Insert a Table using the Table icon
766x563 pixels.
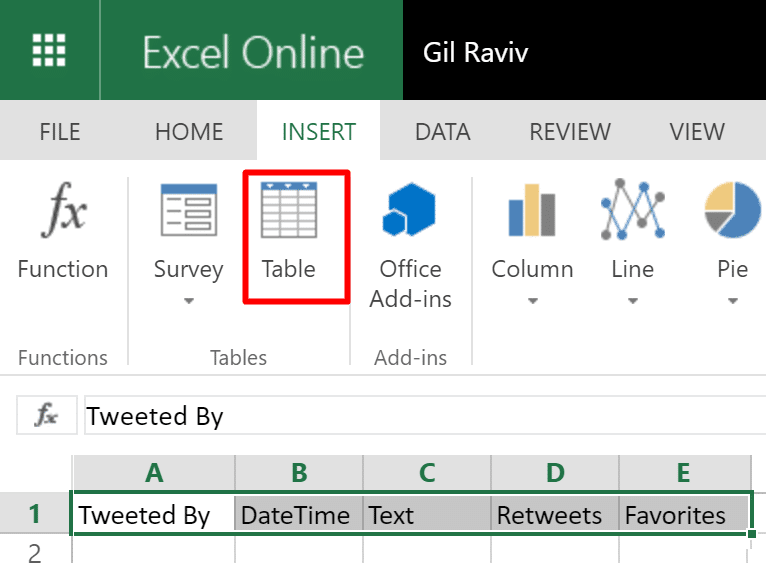tap(289, 210)
